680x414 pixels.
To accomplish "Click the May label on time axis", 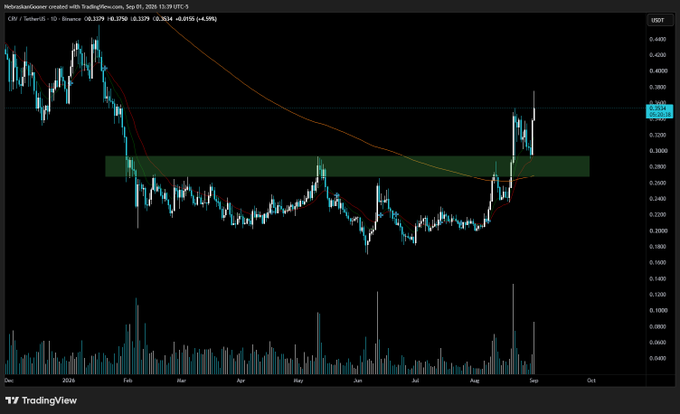I will click(298, 381).
